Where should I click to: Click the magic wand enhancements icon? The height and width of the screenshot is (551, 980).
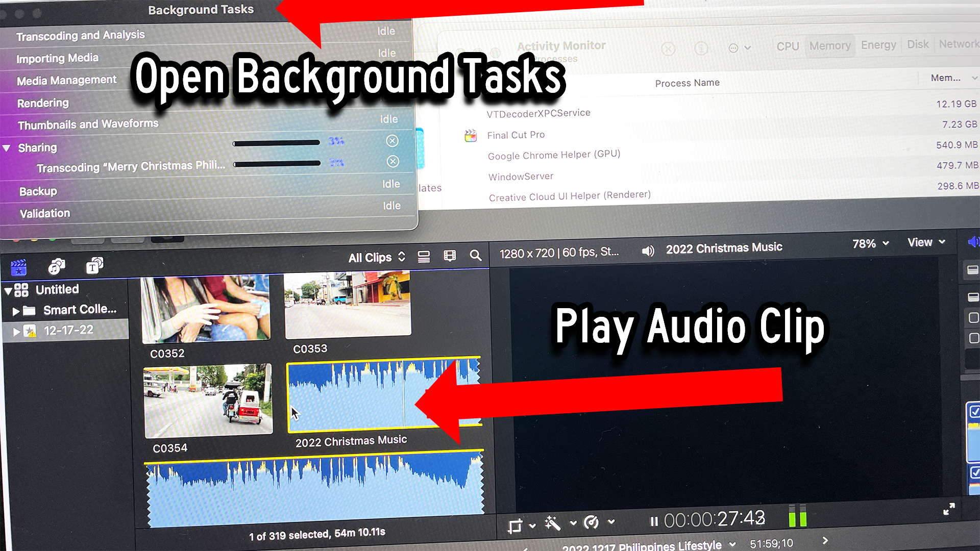point(553,523)
